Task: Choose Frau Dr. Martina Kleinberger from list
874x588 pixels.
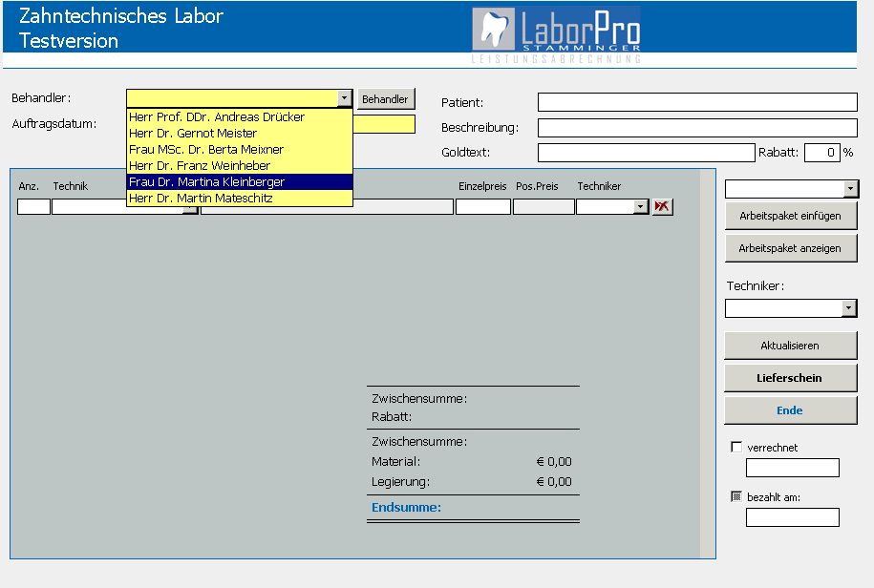Action: click(207, 181)
